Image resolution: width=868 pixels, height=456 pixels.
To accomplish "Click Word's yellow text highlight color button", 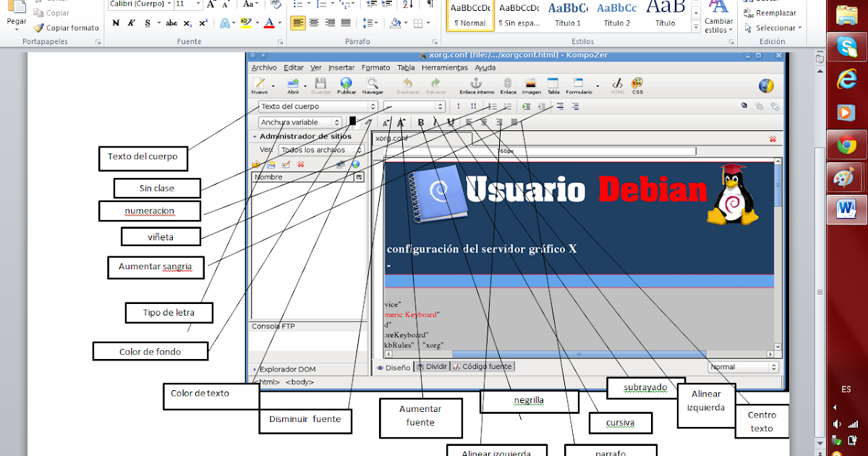I will (x=246, y=23).
